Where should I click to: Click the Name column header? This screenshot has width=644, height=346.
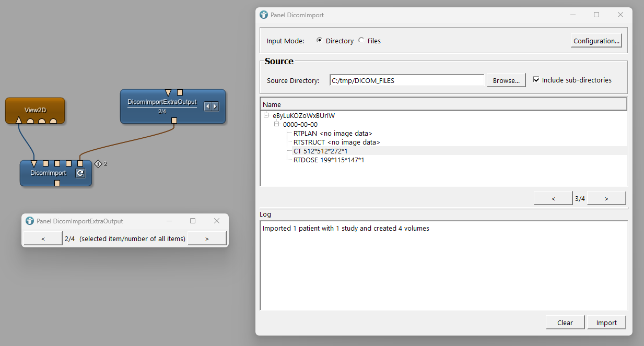click(x=443, y=104)
